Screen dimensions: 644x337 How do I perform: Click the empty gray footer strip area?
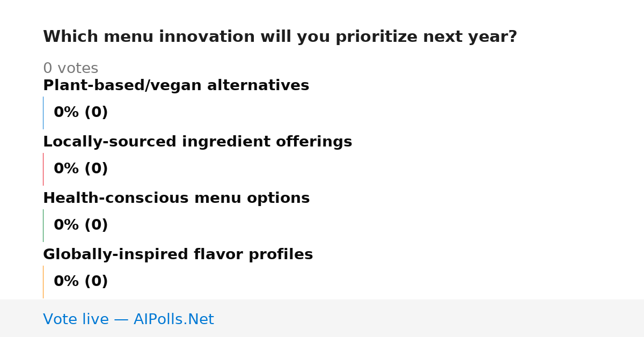[429, 318]
